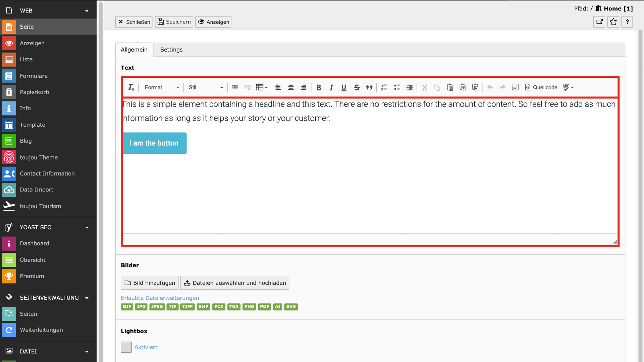Toggle italic text formatting
Image resolution: width=644 pixels, height=362 pixels.
point(331,87)
